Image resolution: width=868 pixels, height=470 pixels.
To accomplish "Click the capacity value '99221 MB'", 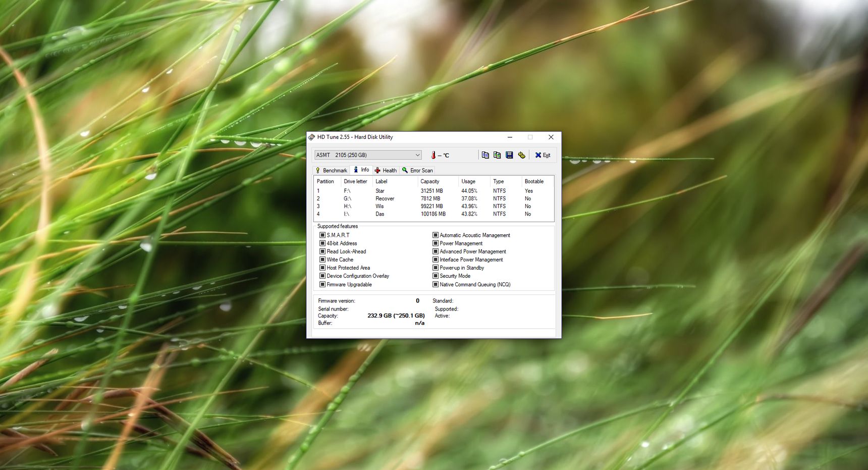I will coord(432,206).
